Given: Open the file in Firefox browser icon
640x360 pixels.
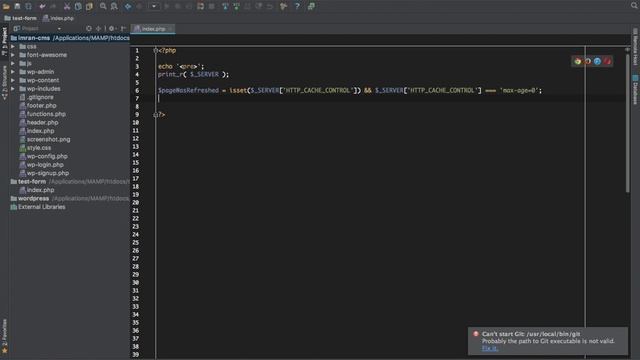Looking at the screenshot, I should (x=587, y=61).
